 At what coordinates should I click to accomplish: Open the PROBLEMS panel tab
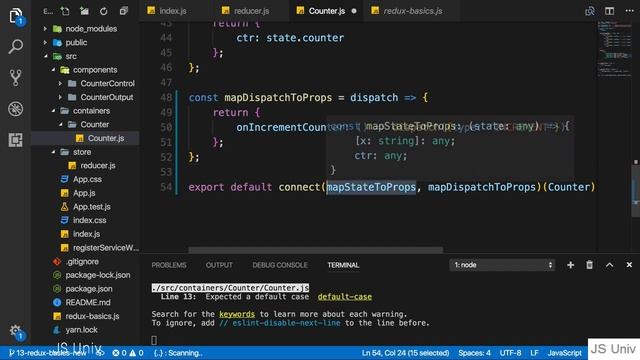point(169,265)
